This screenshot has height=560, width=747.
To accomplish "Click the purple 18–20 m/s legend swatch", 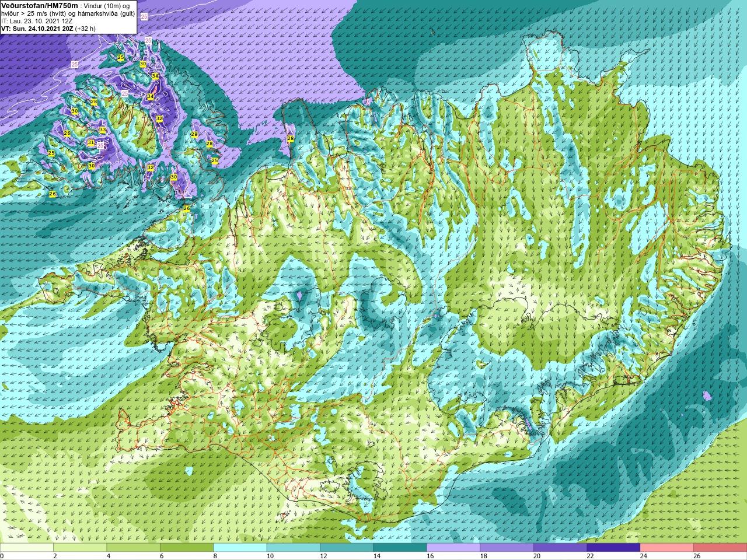I will tap(507, 548).
